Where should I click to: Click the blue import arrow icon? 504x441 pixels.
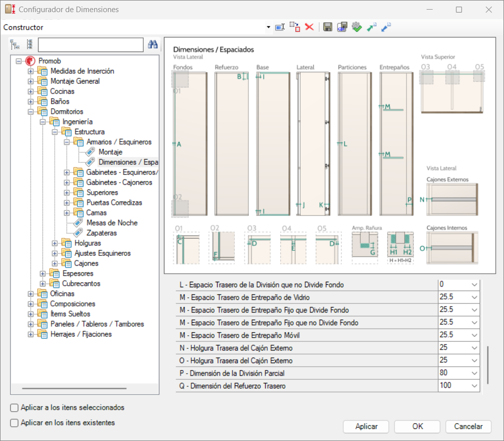click(x=386, y=27)
